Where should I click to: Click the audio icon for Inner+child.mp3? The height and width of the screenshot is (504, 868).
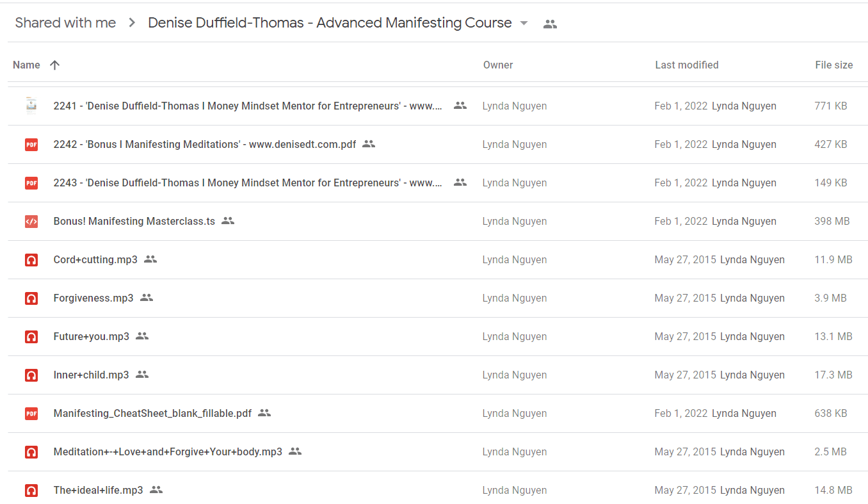point(31,375)
